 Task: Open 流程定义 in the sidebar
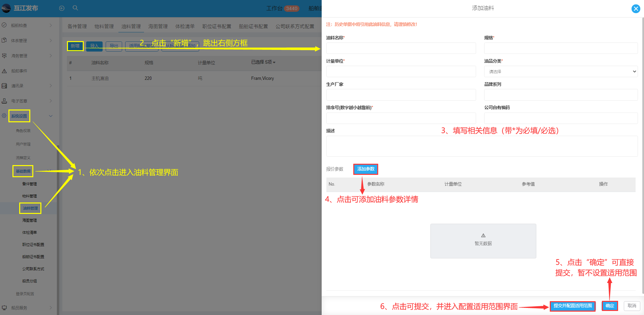pos(23,158)
